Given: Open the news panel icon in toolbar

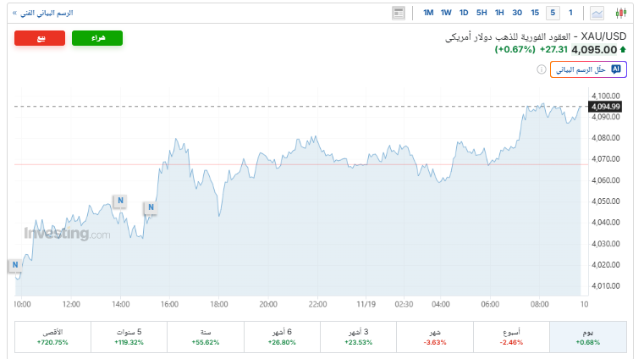Looking at the screenshot, I should tap(399, 13).
